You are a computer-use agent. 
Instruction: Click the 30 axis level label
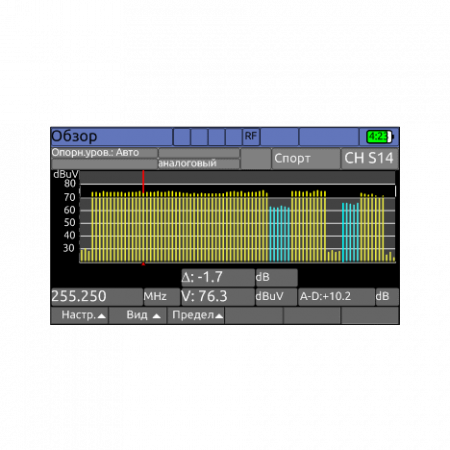(x=69, y=248)
